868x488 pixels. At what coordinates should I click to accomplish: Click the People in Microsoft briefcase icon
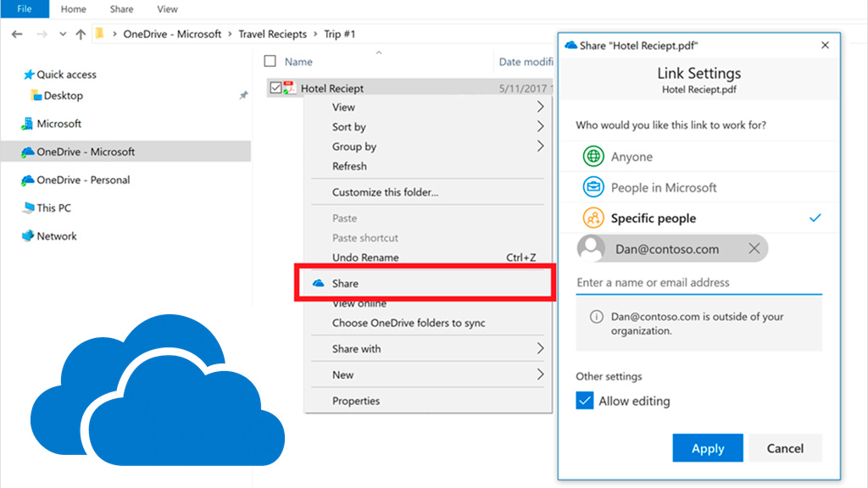tap(593, 187)
